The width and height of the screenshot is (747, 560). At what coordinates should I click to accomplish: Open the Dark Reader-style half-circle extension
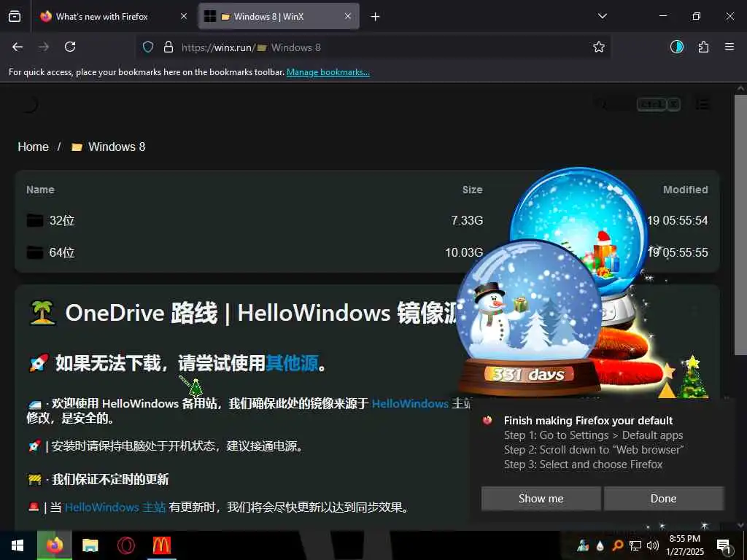point(676,47)
